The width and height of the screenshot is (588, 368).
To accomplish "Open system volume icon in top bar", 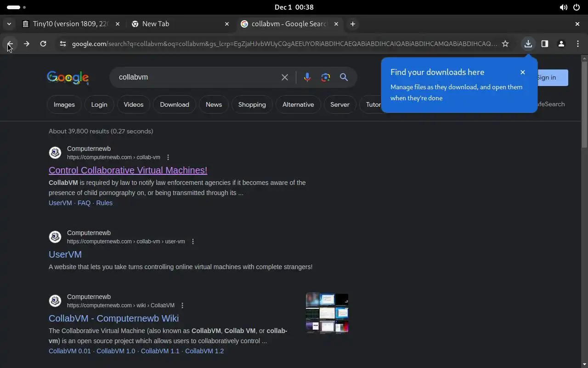I will tap(563, 7).
